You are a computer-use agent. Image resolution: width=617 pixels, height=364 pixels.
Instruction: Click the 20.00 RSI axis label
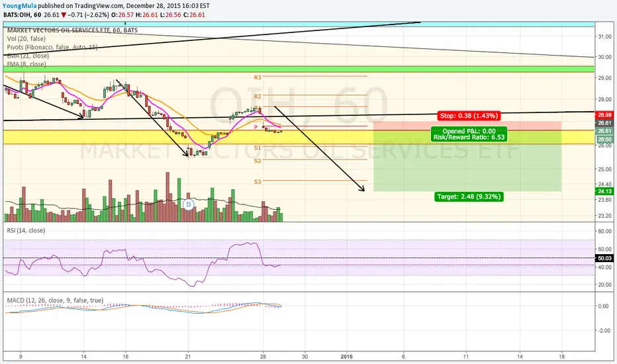[605, 285]
